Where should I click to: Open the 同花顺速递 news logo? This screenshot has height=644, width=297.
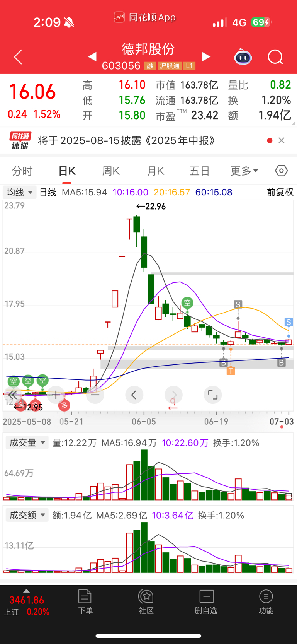click(x=20, y=140)
